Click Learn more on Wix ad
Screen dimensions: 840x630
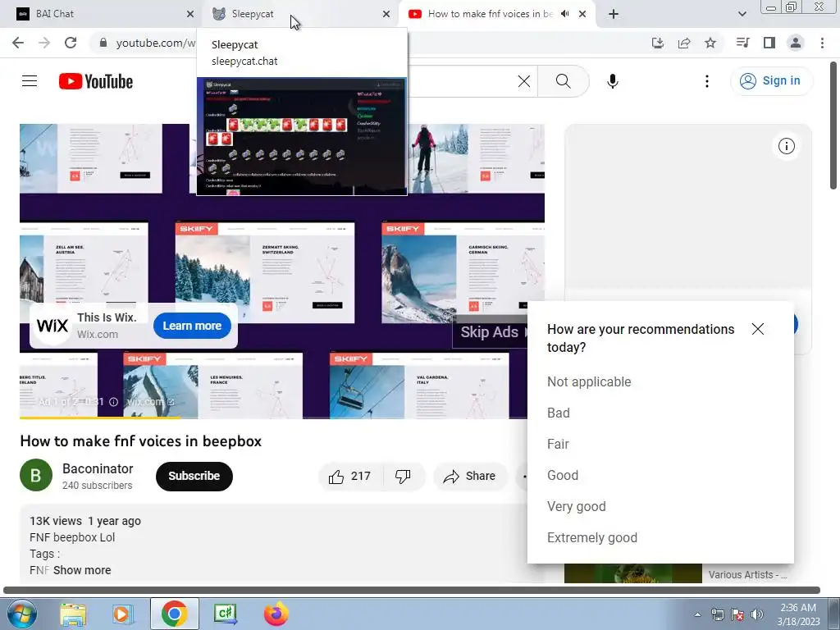pos(192,326)
